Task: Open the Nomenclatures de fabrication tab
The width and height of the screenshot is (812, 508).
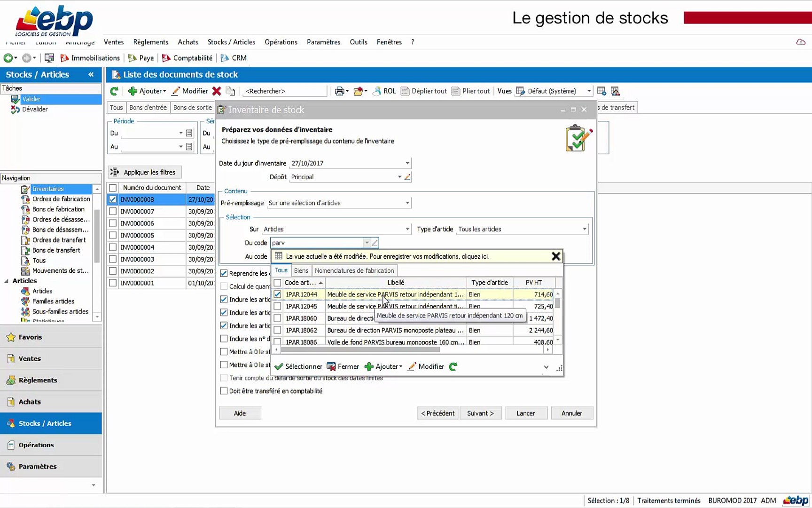Action: (354, 270)
